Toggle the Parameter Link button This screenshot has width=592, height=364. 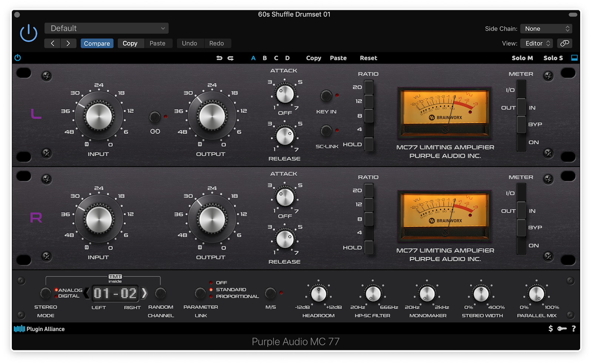[x=200, y=293]
